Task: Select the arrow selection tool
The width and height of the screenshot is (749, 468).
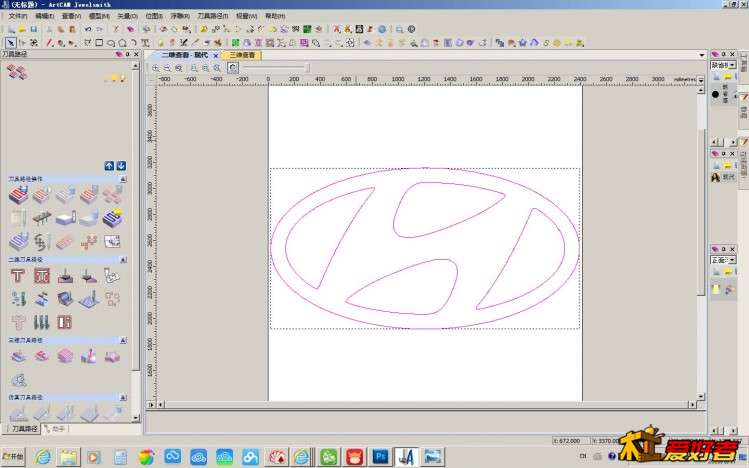Action: click(x=11, y=43)
